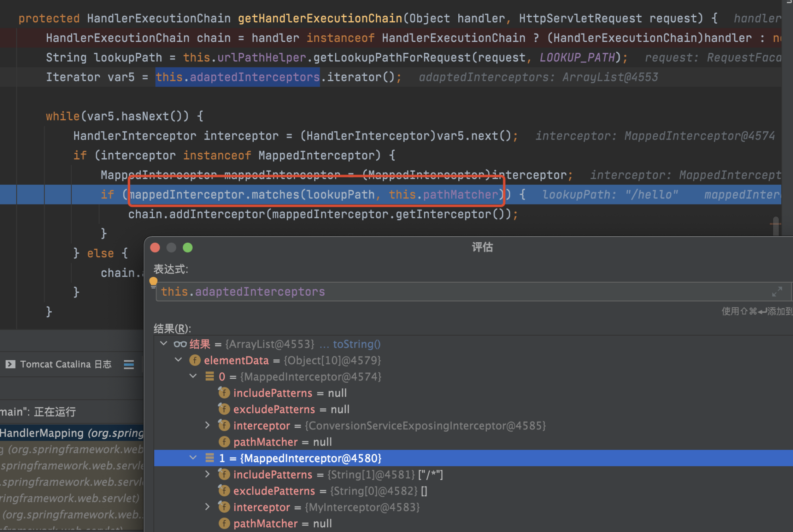Collapse the elementData tree node
This screenshot has height=532, width=793.
[x=178, y=360]
